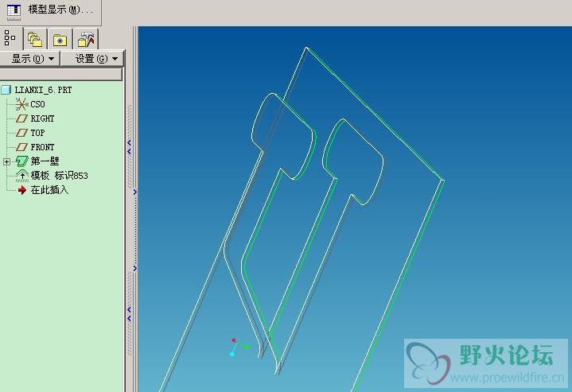Expand the 第一壁 feature node

[x=6, y=161]
